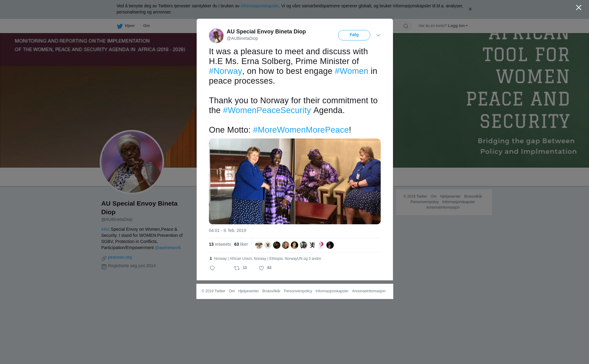Follow the account with the Følg button
The height and width of the screenshot is (364, 589).
point(354,35)
